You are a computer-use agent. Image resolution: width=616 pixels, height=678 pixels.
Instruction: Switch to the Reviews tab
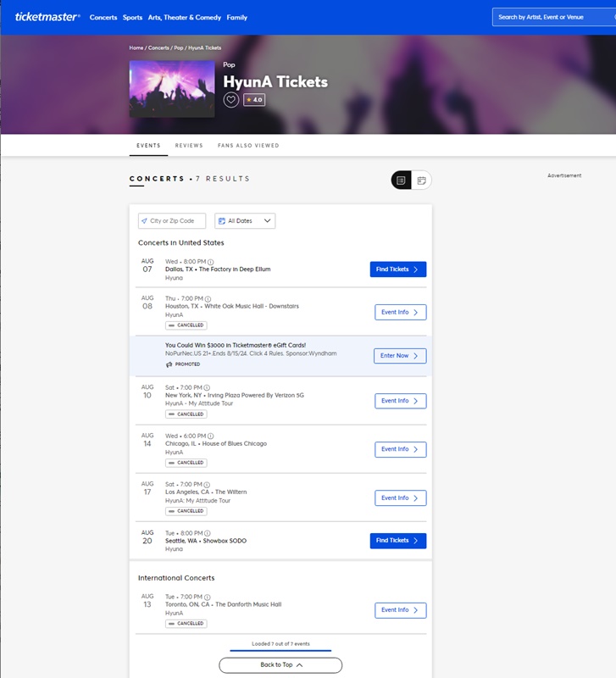click(189, 146)
